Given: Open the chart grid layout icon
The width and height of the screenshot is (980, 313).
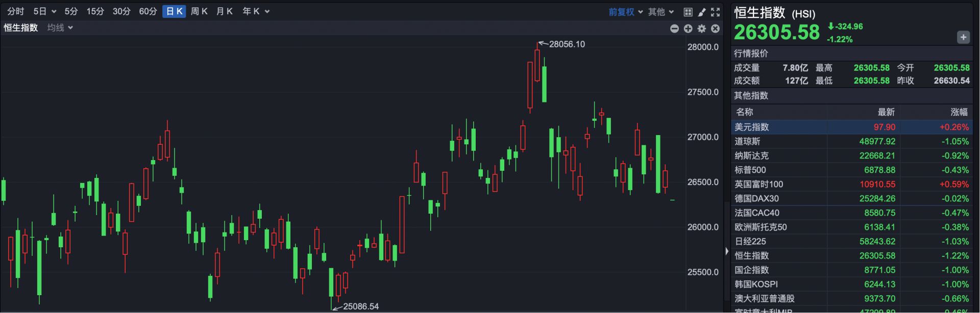Looking at the screenshot, I should 688,12.
